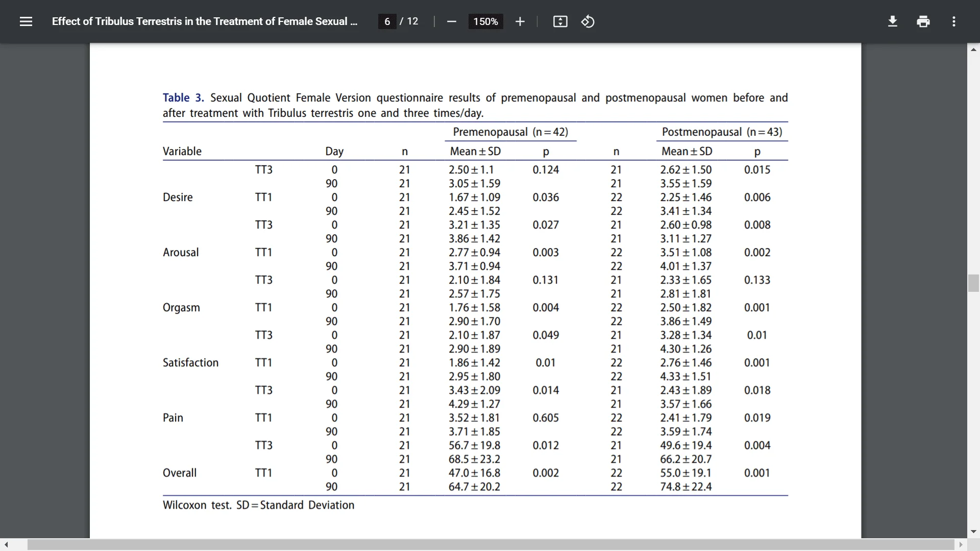Select the p value '0.049'
Image resolution: width=980 pixels, height=551 pixels.
(x=546, y=335)
